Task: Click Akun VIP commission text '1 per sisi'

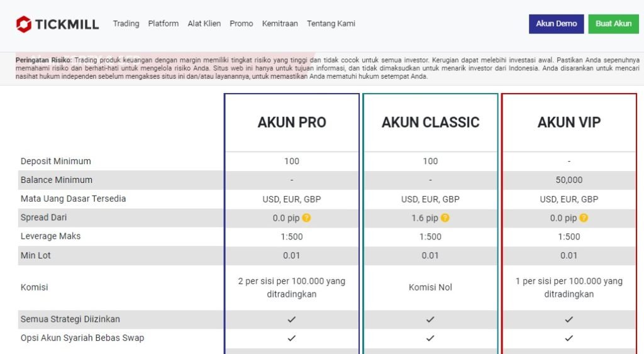Action: click(x=569, y=287)
